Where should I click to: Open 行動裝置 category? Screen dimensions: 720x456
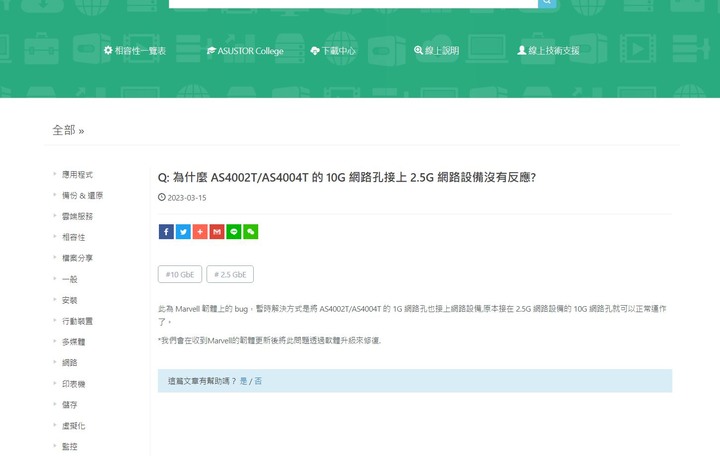[77, 321]
